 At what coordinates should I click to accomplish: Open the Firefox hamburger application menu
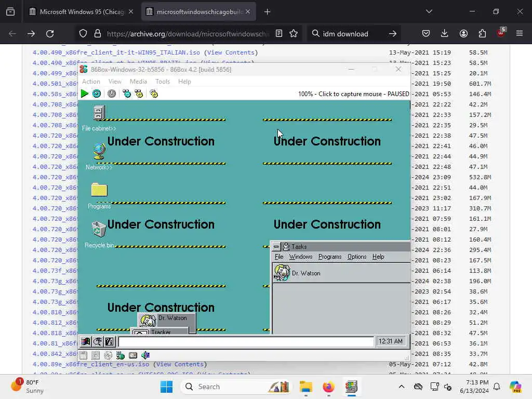pyautogui.click(x=520, y=33)
